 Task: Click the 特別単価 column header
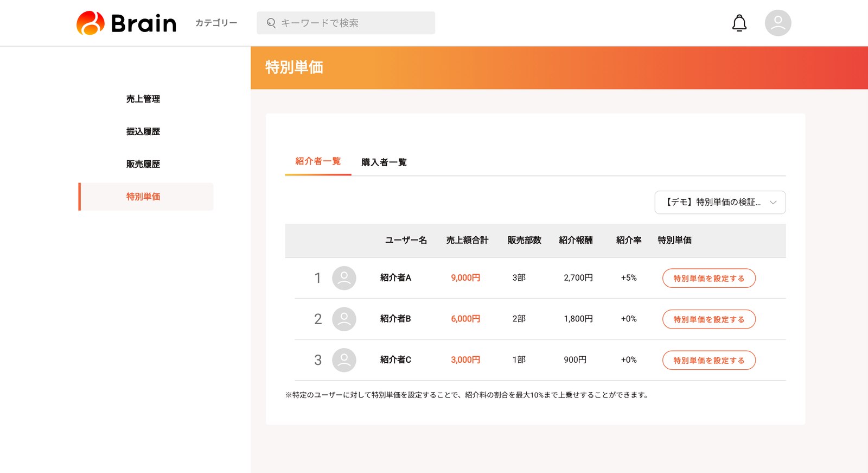[674, 240]
